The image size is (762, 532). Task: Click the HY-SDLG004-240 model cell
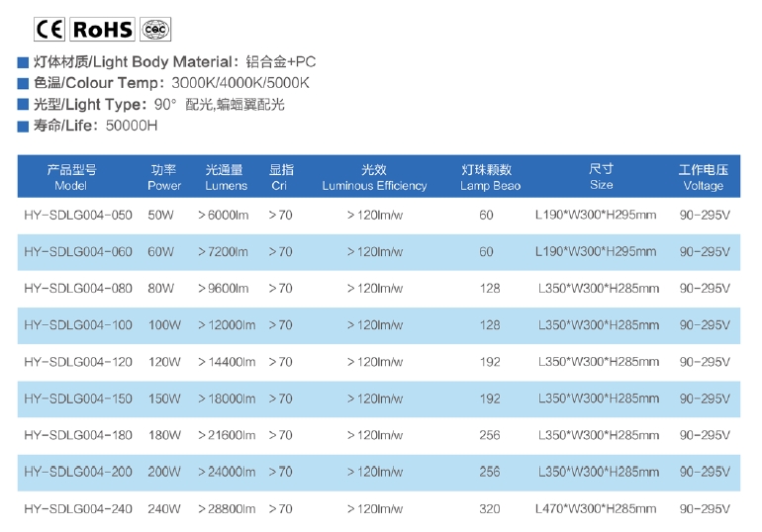[x=78, y=509]
